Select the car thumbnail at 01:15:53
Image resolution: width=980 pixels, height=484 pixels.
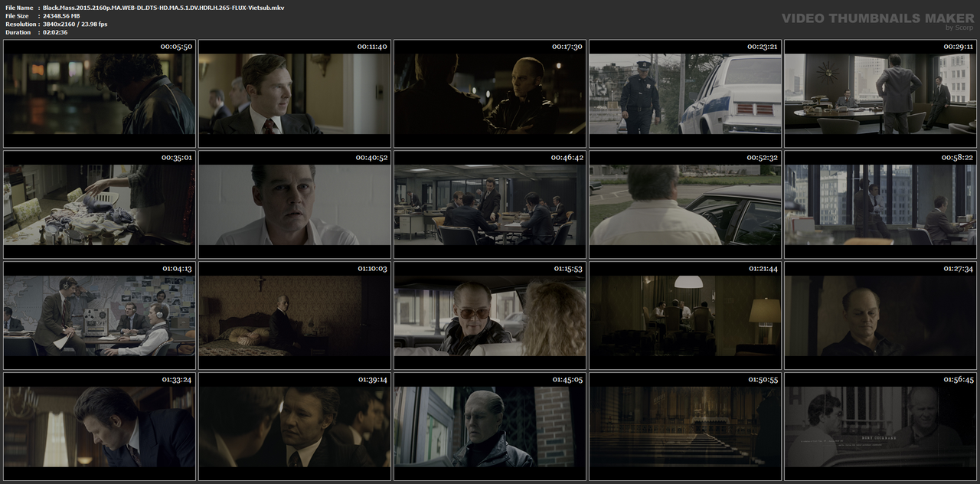490,316
